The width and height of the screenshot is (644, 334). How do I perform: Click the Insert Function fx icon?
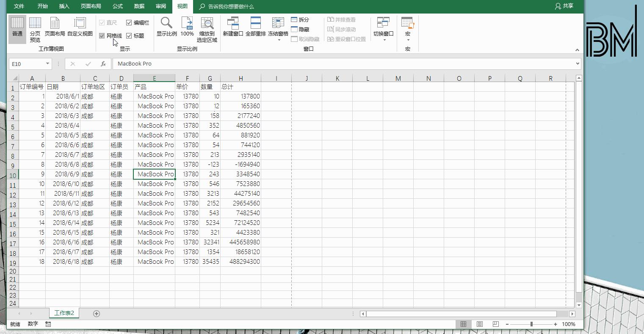point(103,64)
